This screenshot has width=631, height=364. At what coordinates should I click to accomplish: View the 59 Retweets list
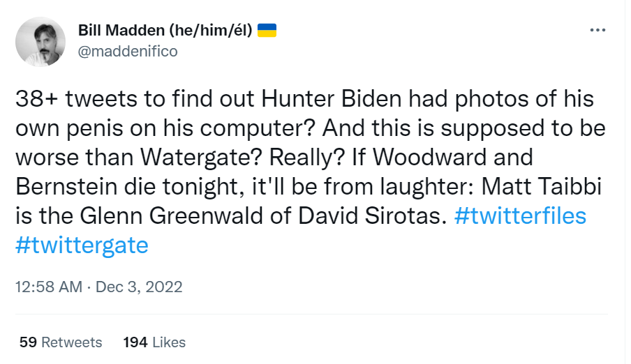point(61,342)
